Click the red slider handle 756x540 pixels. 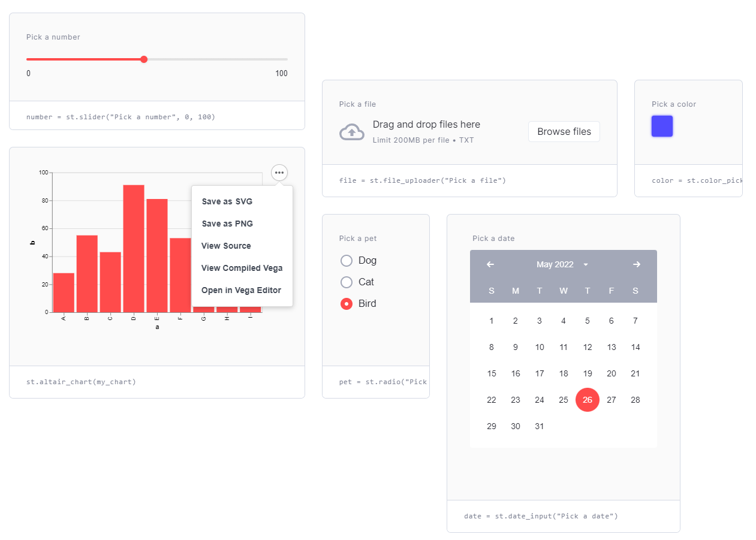(144, 59)
